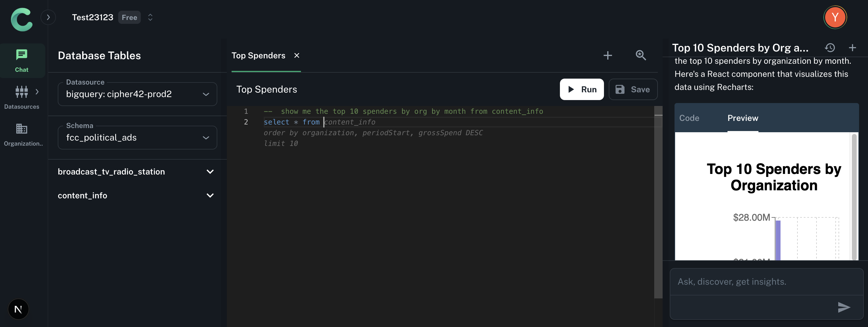Viewport: 868px width, 327px height.
Task: Expand the content_info table chevron
Action: click(x=210, y=196)
